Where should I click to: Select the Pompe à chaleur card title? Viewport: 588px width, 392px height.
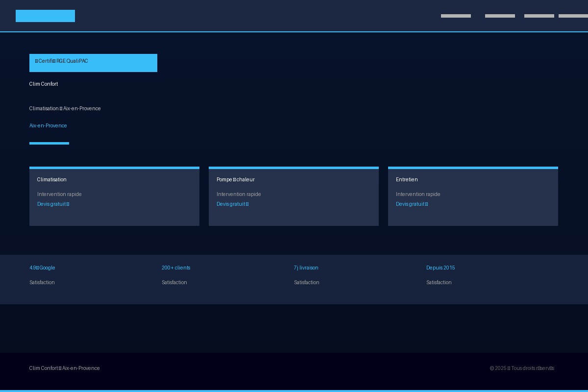[236, 180]
